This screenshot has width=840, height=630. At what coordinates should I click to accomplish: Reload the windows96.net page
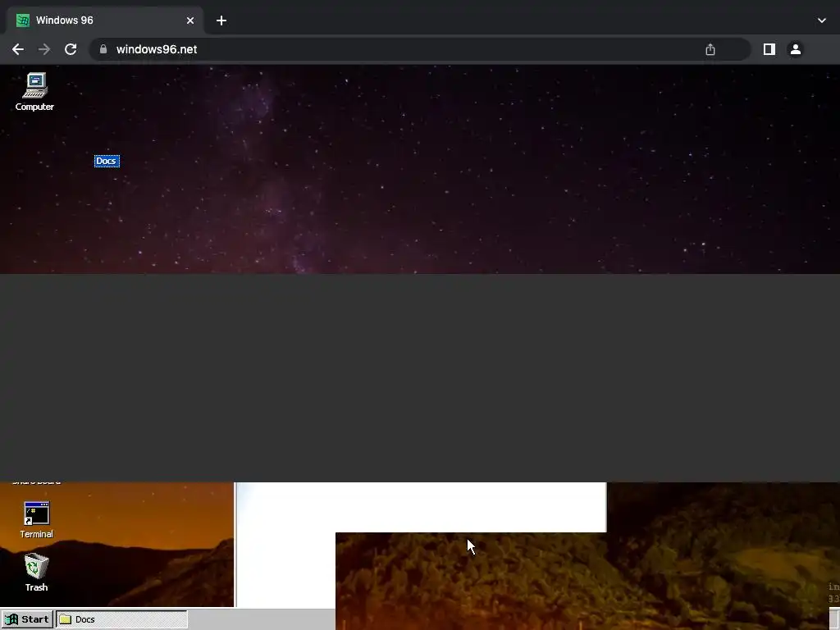tap(71, 49)
